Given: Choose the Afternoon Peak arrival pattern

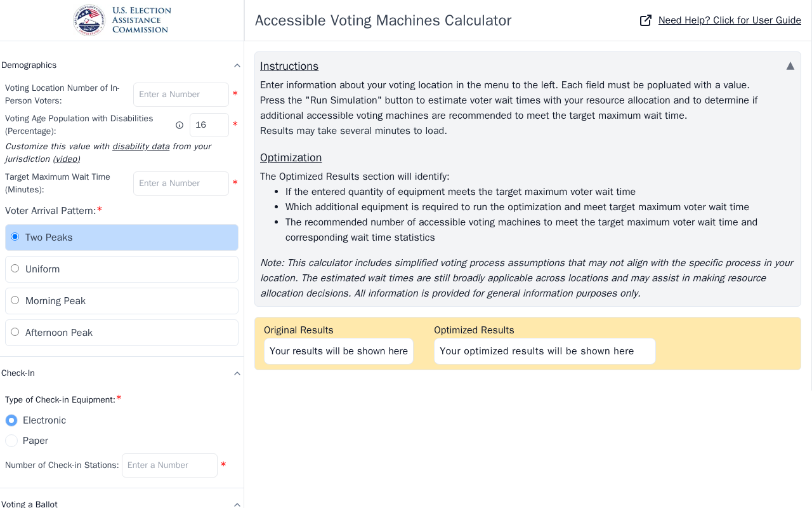Looking at the screenshot, I should pos(122,333).
